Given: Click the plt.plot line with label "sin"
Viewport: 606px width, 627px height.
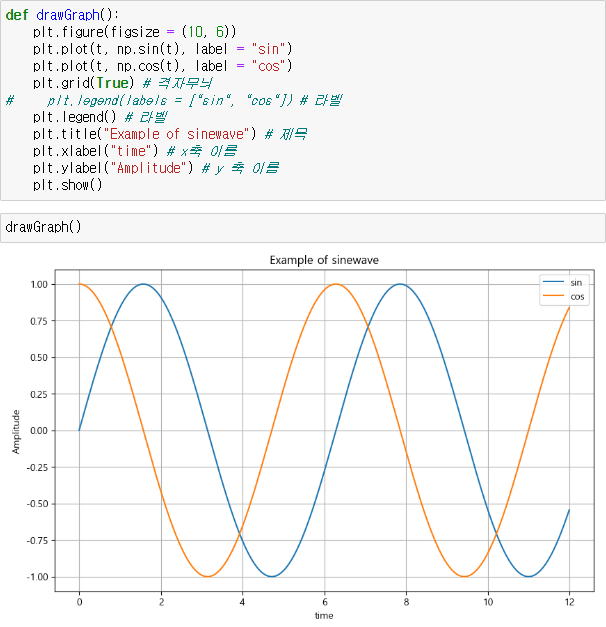Looking at the screenshot, I should (x=162, y=49).
